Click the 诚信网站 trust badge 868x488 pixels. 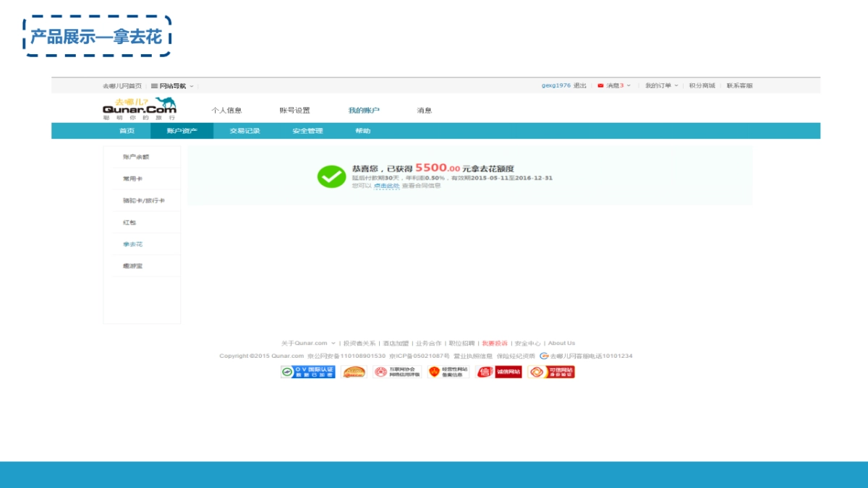point(499,371)
